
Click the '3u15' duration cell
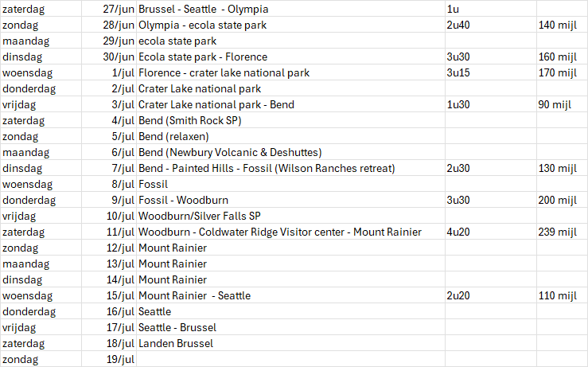tap(458, 73)
